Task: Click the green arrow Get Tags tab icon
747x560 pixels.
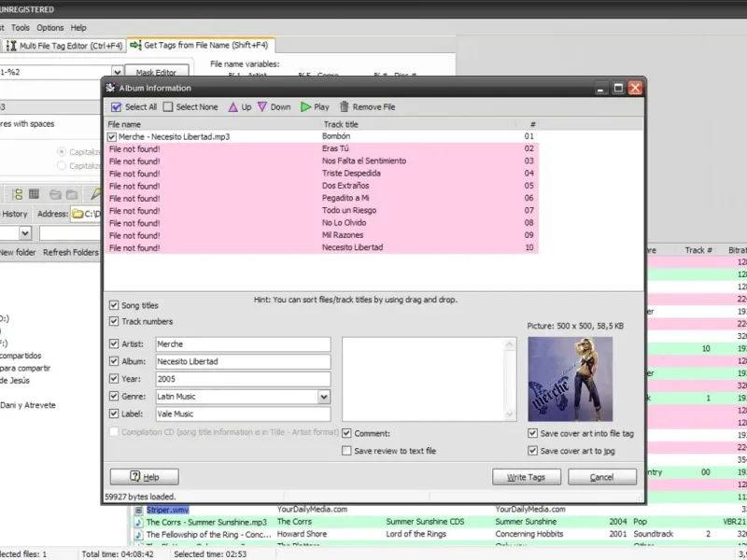Action: coord(135,45)
